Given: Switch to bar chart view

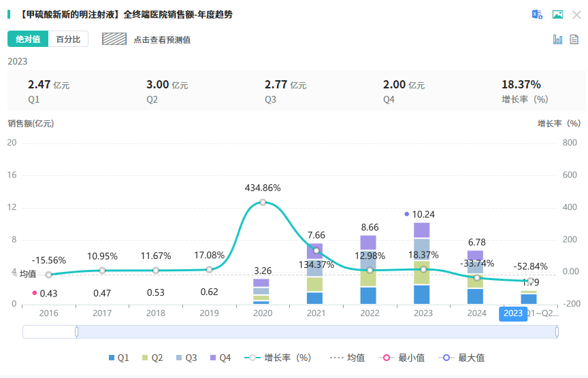Looking at the screenshot, I should 557,39.
